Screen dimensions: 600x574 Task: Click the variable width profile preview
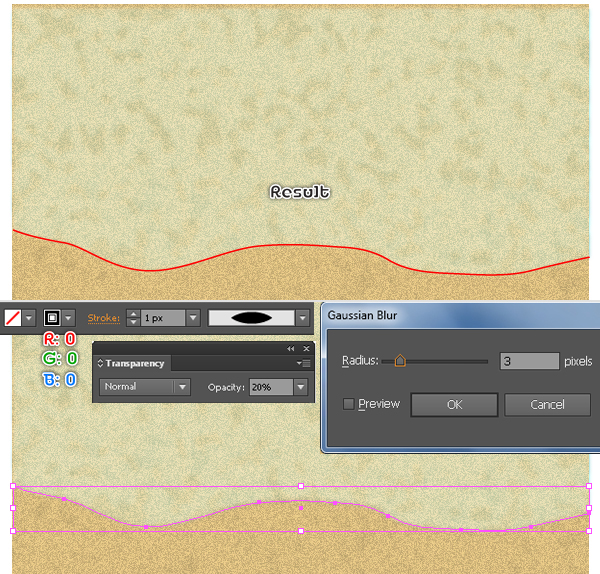[x=251, y=318]
